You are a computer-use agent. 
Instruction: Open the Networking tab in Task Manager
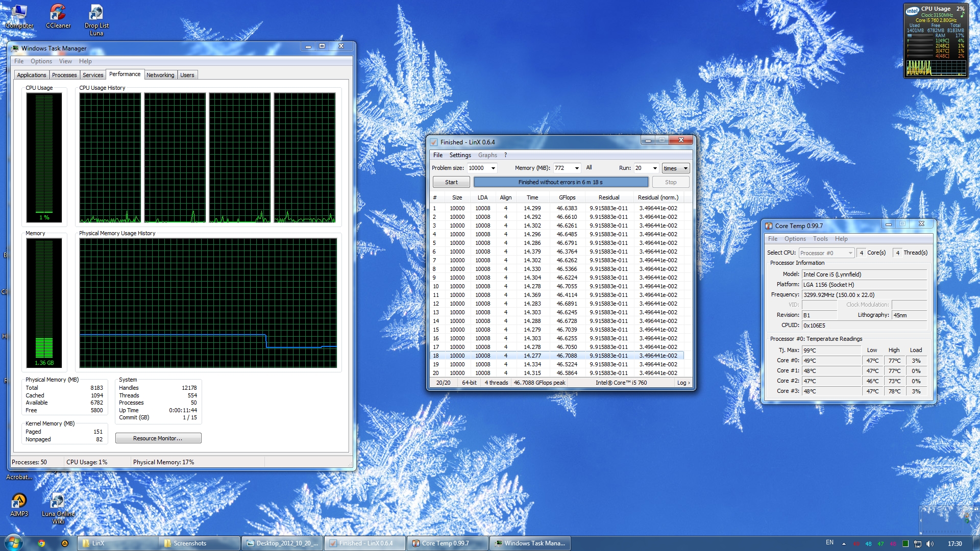[x=160, y=75]
